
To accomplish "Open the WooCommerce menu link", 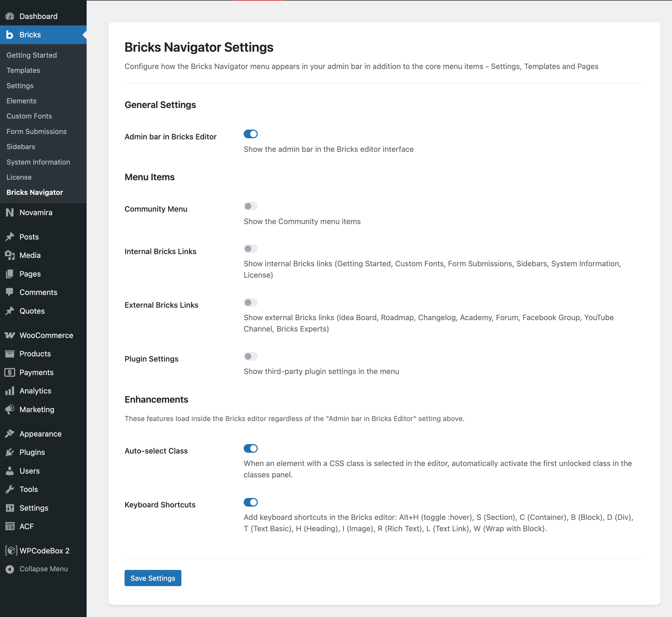I will click(x=46, y=335).
